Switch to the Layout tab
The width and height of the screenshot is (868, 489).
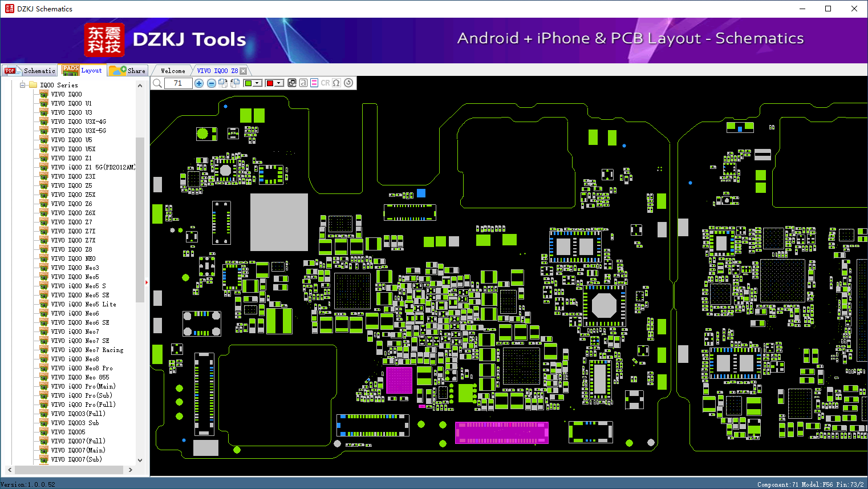pyautogui.click(x=83, y=70)
